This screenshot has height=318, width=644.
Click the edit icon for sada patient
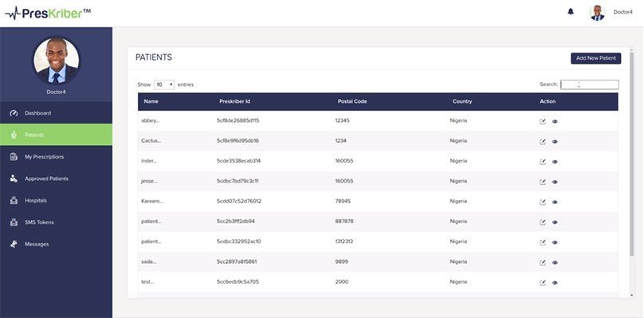(543, 262)
